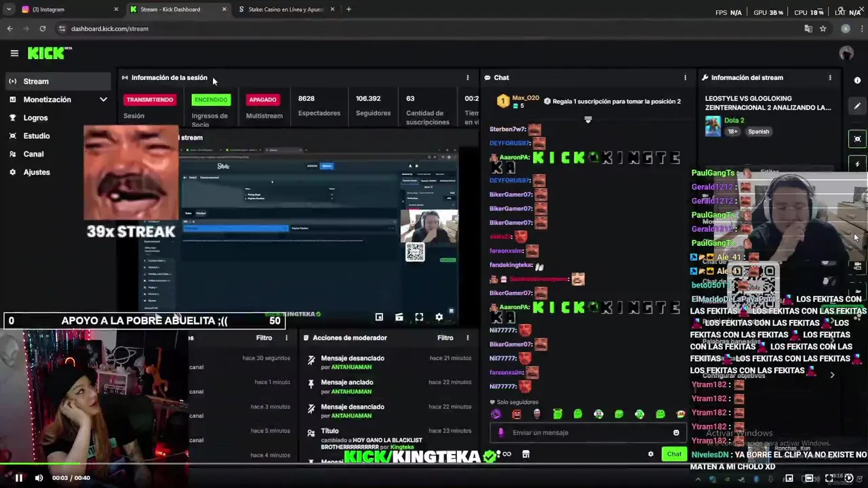Open Ajustes in the sidebar
The width and height of the screenshot is (868, 488).
36,172
